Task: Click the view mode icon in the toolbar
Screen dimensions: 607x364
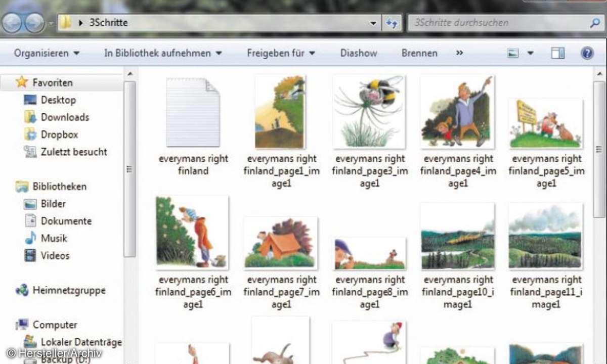Action: pos(513,53)
